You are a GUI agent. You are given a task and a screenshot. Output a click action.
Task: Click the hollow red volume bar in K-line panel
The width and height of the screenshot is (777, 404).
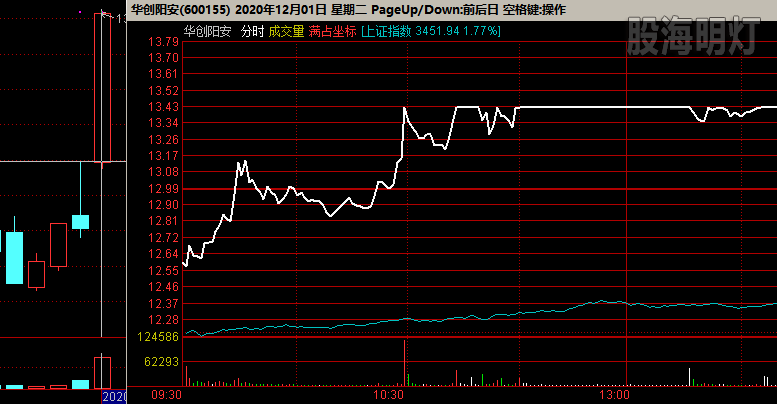point(103,373)
